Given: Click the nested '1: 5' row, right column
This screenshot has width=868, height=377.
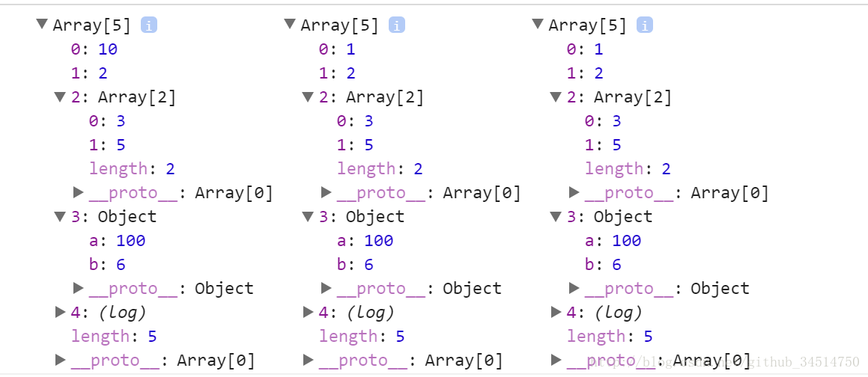Looking at the screenshot, I should click(x=604, y=145).
